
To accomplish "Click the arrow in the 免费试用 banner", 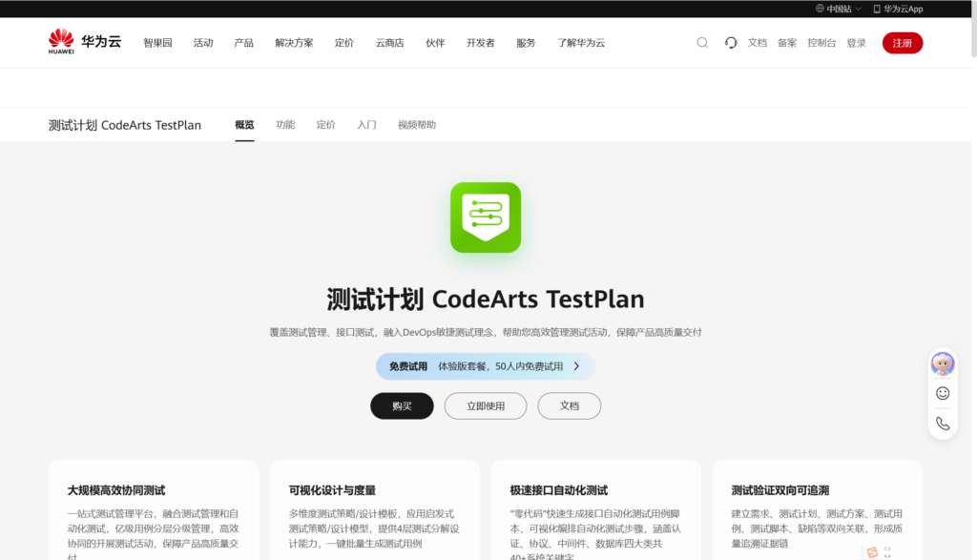I will point(576,366).
